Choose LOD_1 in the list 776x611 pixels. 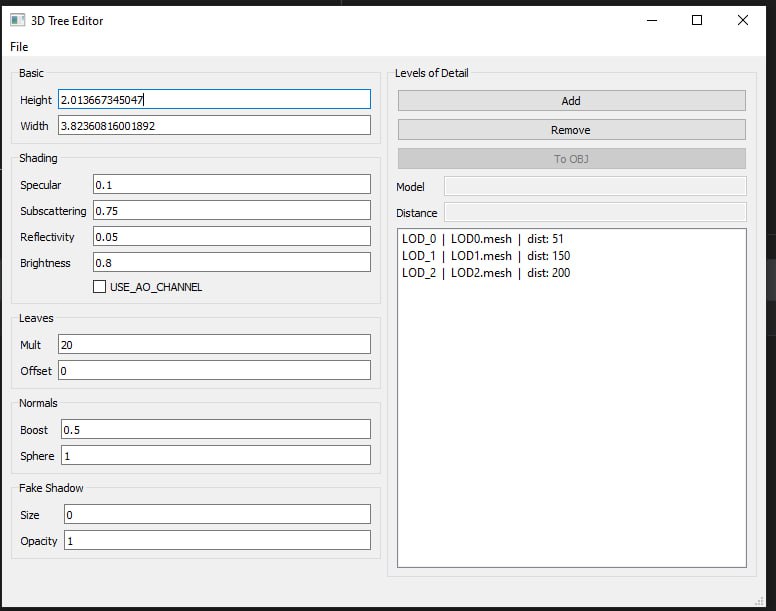coord(486,256)
